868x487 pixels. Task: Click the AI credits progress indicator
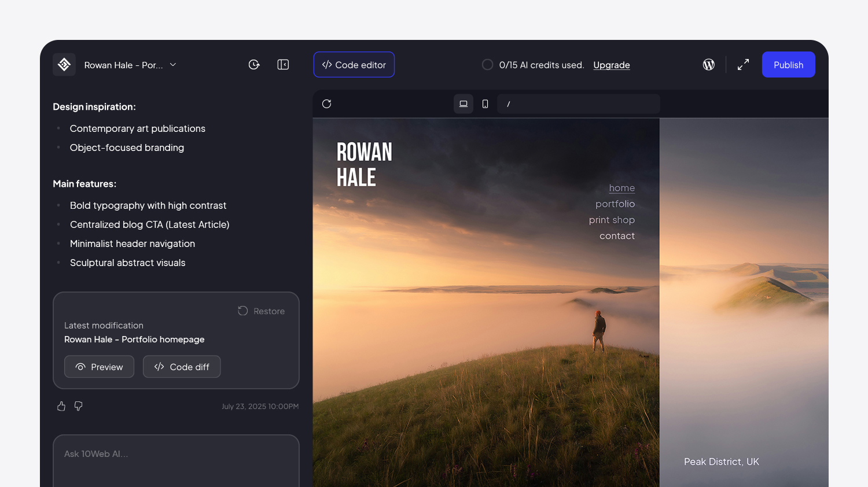tap(487, 64)
